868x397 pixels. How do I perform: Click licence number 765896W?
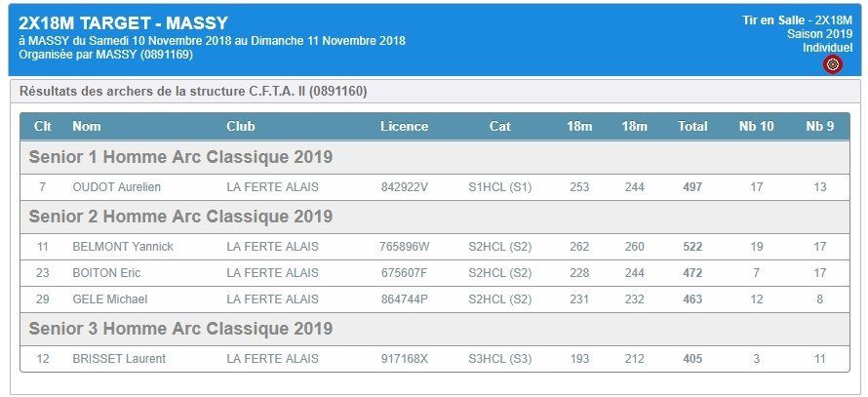click(x=404, y=247)
